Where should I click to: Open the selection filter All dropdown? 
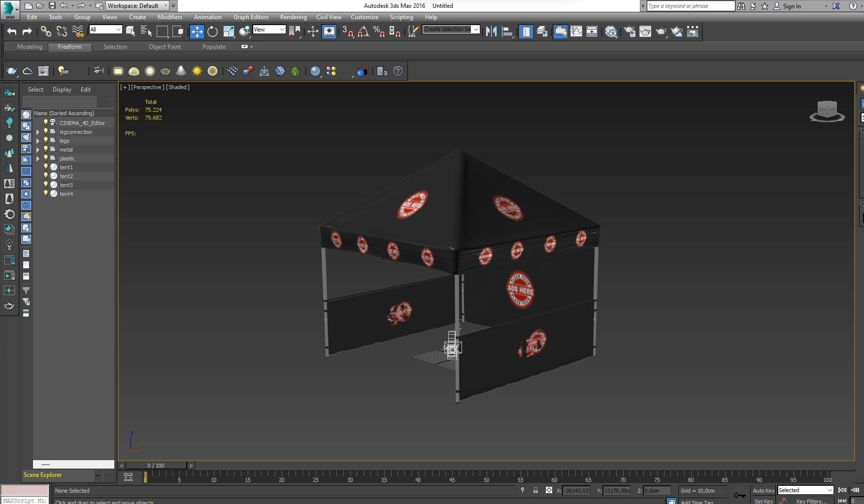point(105,30)
